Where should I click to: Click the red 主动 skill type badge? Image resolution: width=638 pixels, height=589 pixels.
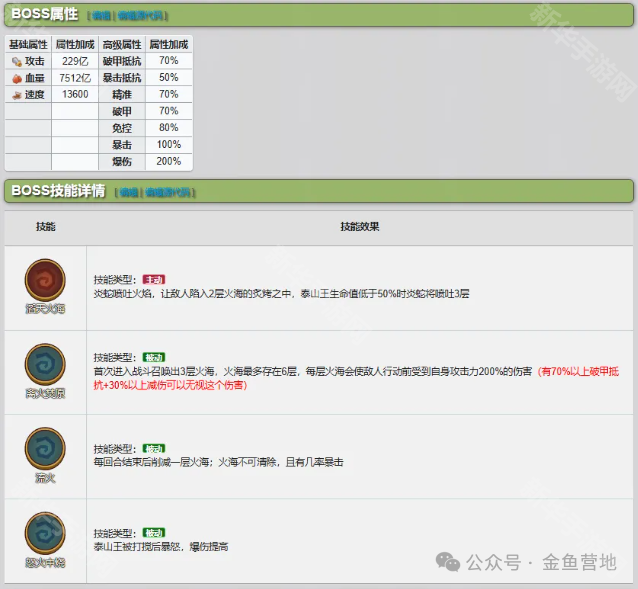tap(154, 279)
